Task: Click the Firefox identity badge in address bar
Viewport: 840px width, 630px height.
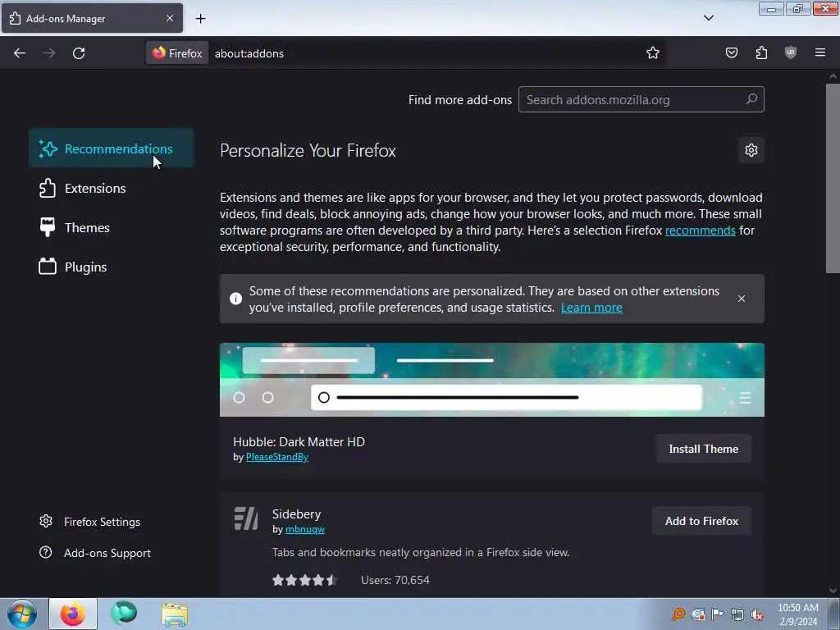Action: [x=177, y=53]
